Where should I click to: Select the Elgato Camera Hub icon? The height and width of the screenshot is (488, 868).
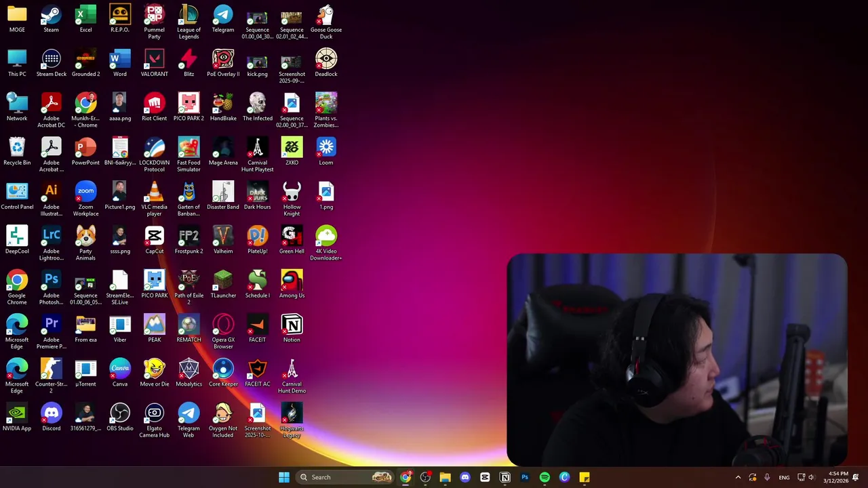pyautogui.click(x=154, y=420)
